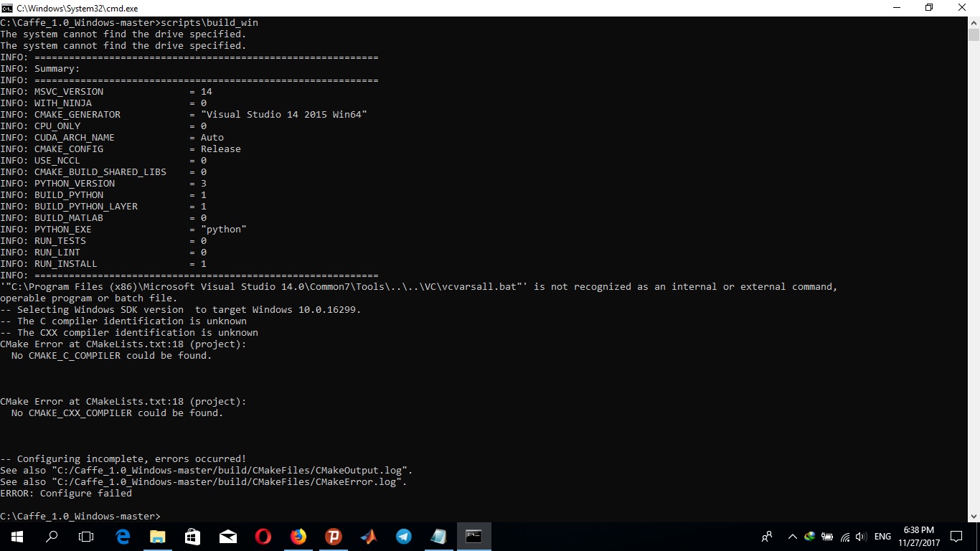Screen dimensions: 980x551
Task: Open the volume speaker icon
Action: 861,537
